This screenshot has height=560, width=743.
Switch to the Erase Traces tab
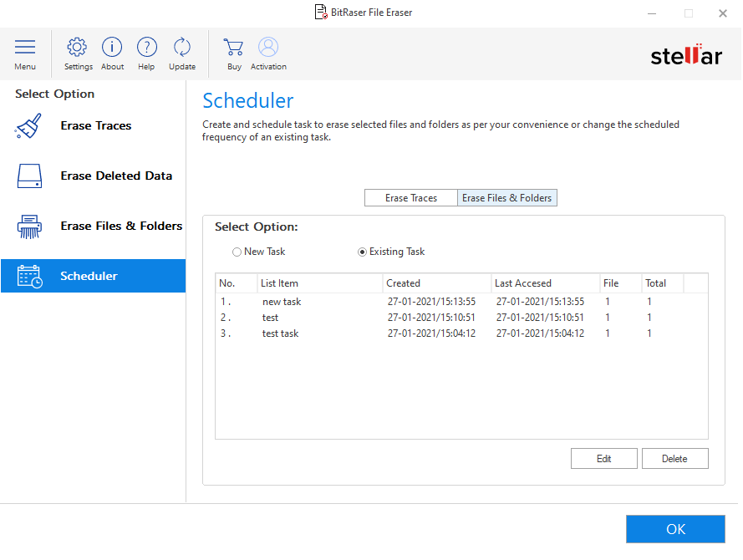coord(411,198)
